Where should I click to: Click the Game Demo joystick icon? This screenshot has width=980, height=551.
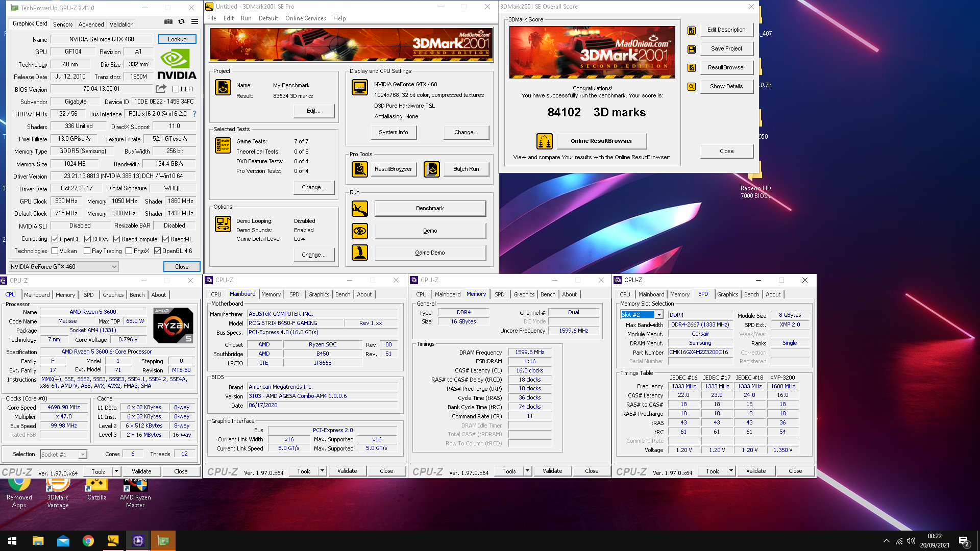pyautogui.click(x=360, y=253)
